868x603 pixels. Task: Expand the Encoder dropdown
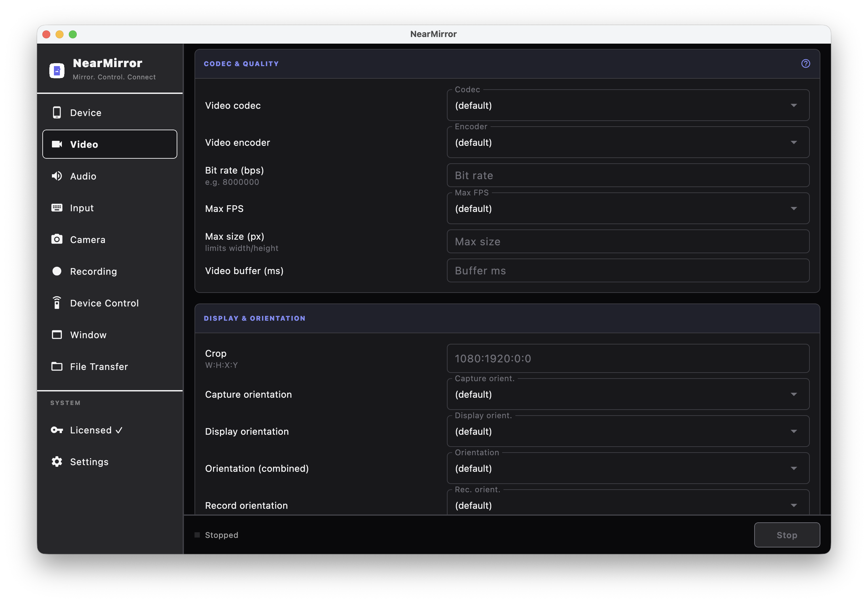click(x=628, y=142)
